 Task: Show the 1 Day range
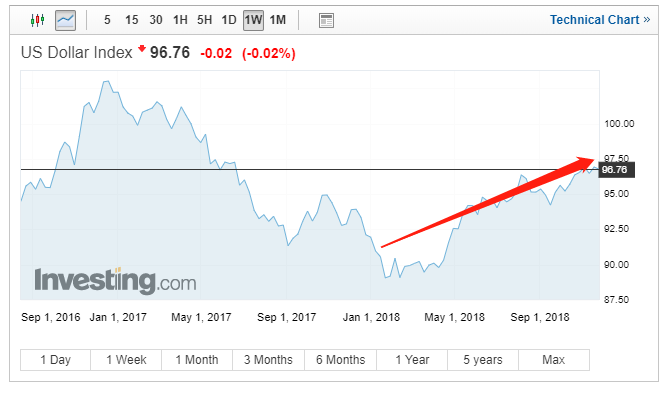55,360
